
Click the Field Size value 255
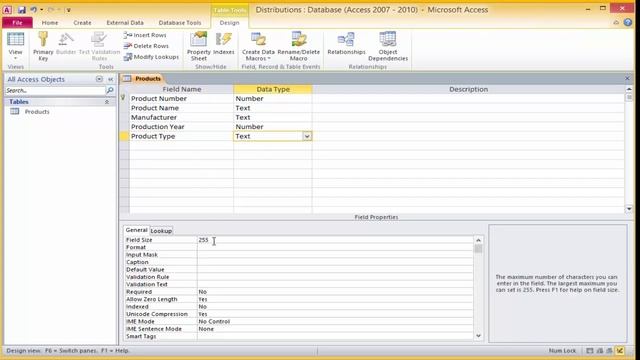pos(203,240)
